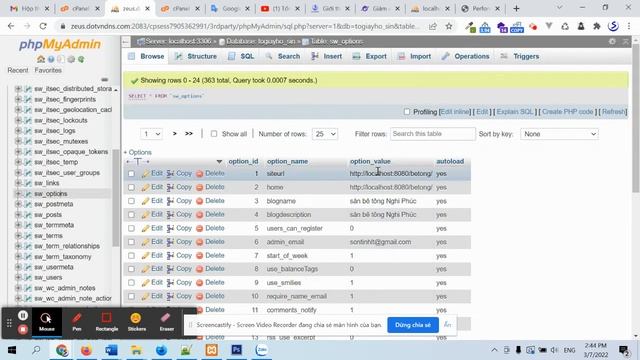Click the browser back arrow
640x360 pixels.
point(11,26)
